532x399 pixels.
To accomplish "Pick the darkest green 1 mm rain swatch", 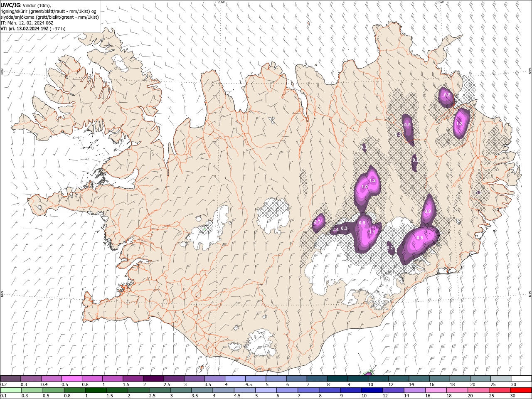I will [96, 390].
